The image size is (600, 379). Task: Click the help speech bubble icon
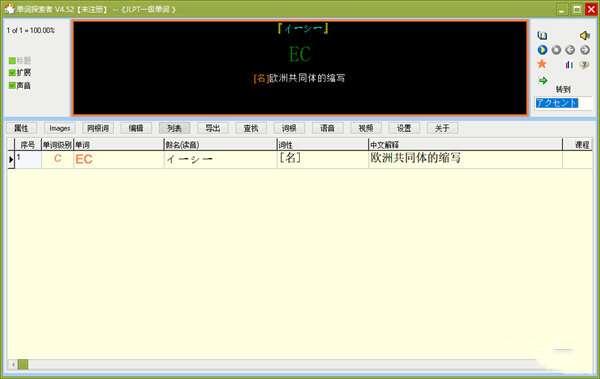[584, 65]
